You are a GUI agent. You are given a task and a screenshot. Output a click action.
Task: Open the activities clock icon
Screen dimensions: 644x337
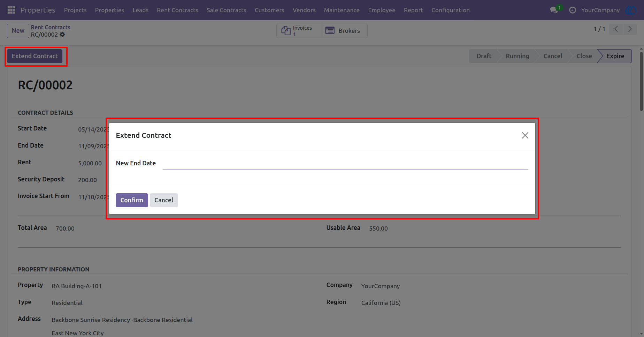coord(573,10)
